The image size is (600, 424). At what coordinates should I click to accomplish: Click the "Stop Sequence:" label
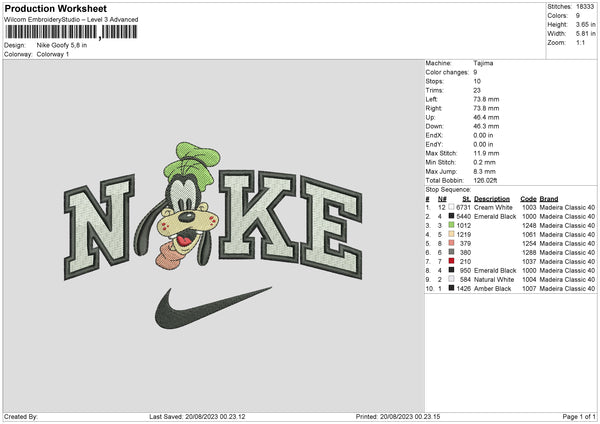(448, 190)
